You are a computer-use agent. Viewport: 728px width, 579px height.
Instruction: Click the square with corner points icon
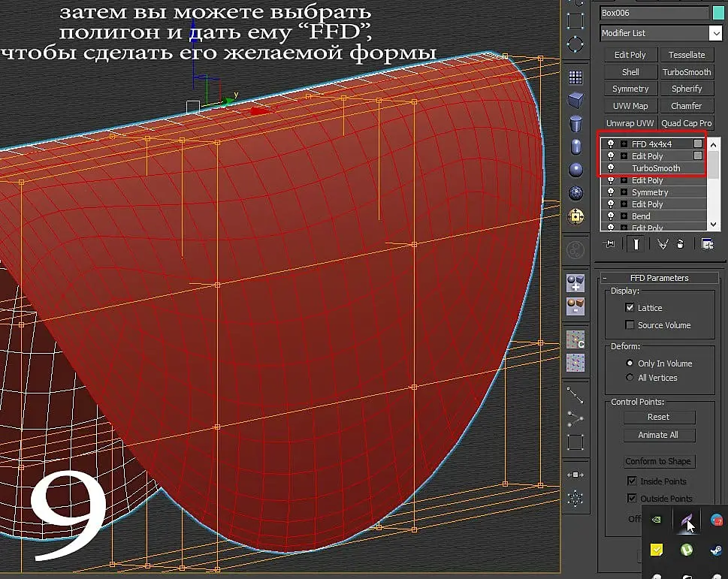(x=575, y=442)
